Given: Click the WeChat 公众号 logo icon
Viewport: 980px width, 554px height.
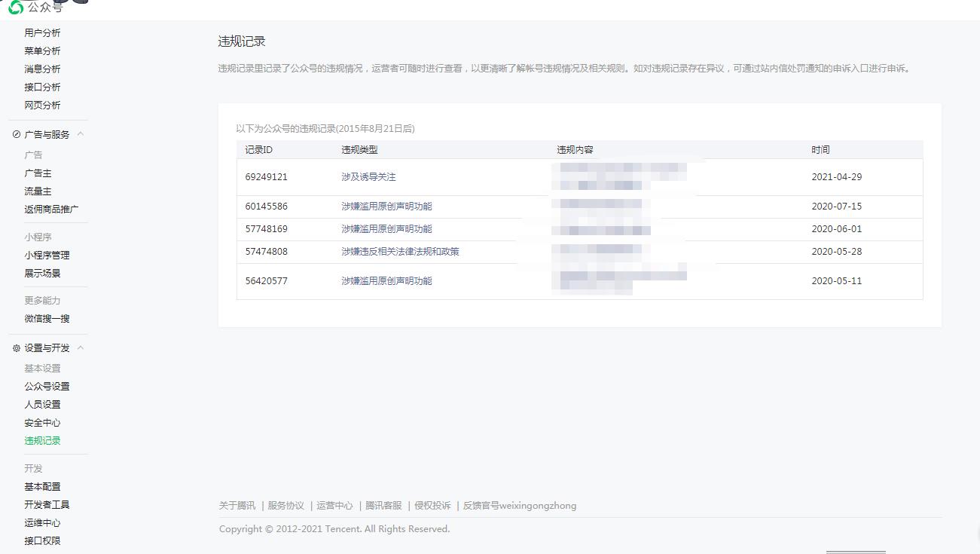Looking at the screenshot, I should (15, 6).
